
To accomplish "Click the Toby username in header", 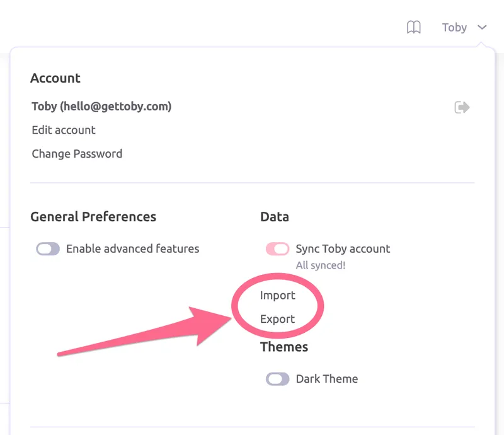I will pos(454,27).
